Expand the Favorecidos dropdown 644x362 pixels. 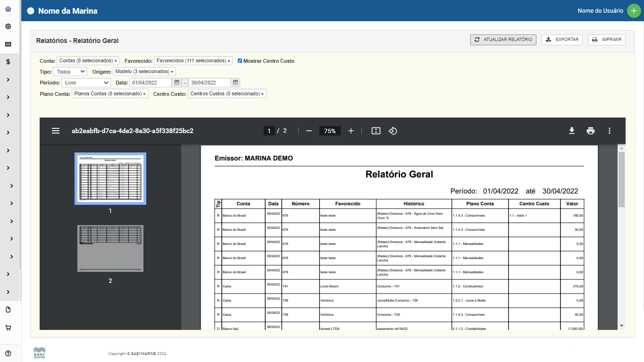(x=193, y=61)
